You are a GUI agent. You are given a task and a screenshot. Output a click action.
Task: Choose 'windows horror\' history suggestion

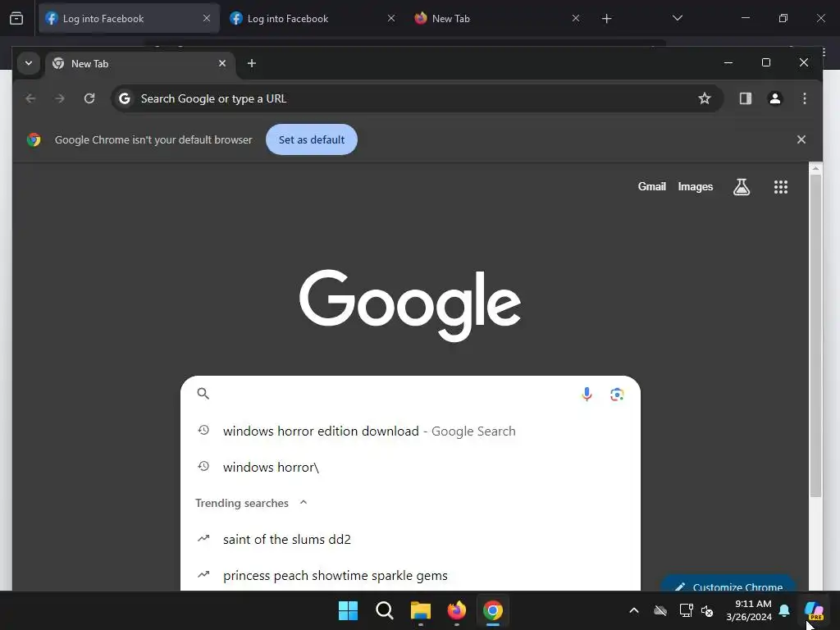(411, 467)
